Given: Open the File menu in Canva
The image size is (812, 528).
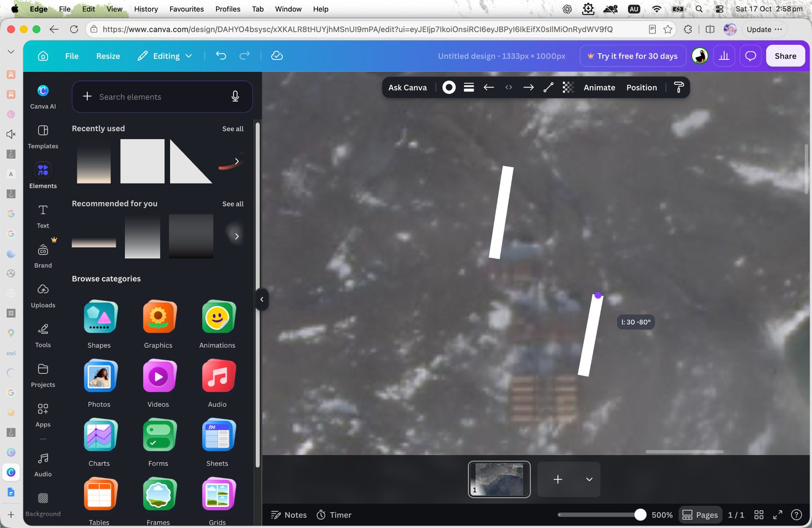Looking at the screenshot, I should (x=72, y=56).
